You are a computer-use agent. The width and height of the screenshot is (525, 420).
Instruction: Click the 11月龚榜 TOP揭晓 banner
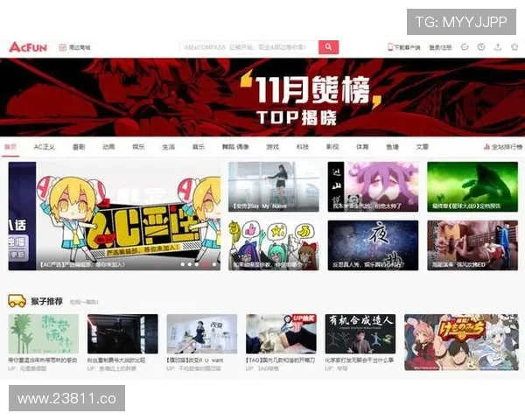pos(262,97)
